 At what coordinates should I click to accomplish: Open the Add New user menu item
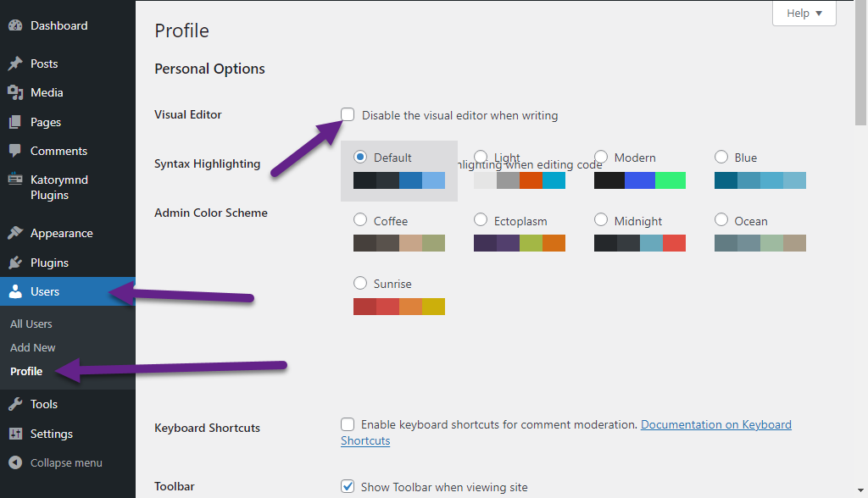tap(32, 347)
